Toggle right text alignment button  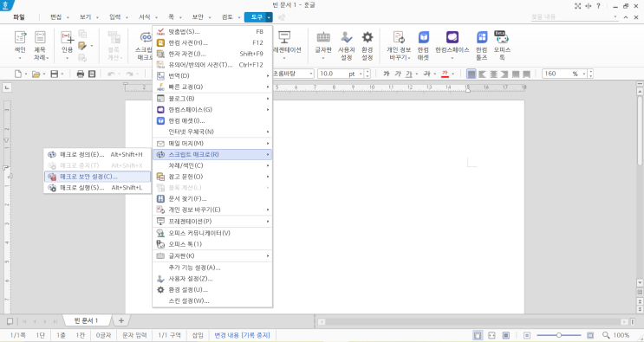tap(504, 74)
